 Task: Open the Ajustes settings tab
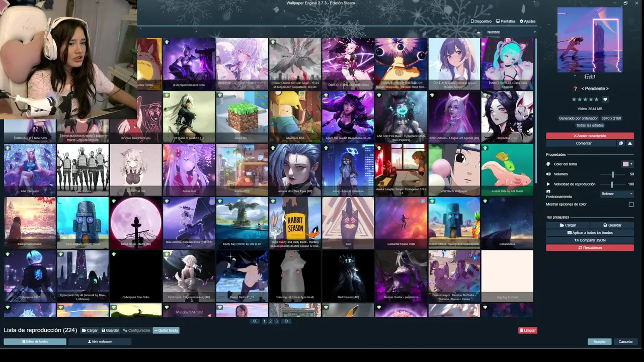point(528,22)
